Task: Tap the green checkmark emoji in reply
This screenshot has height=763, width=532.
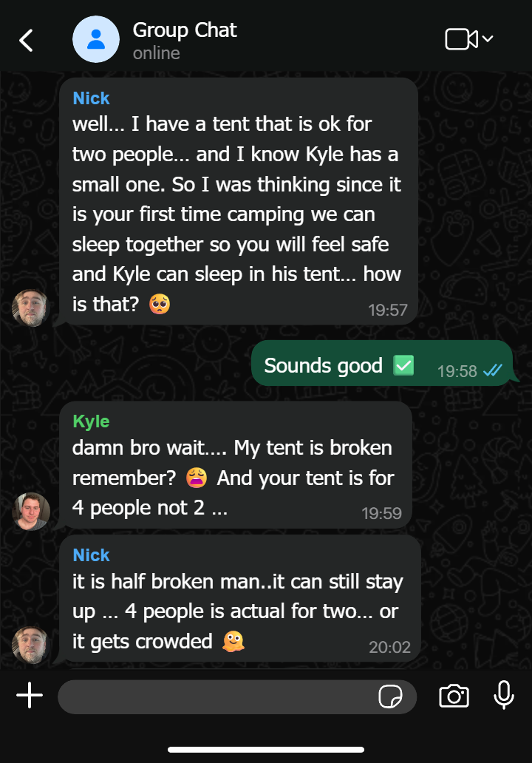Action: tap(403, 365)
